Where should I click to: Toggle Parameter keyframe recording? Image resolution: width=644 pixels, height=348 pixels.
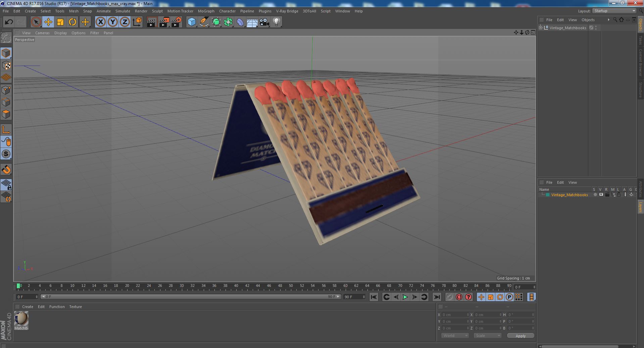509,297
